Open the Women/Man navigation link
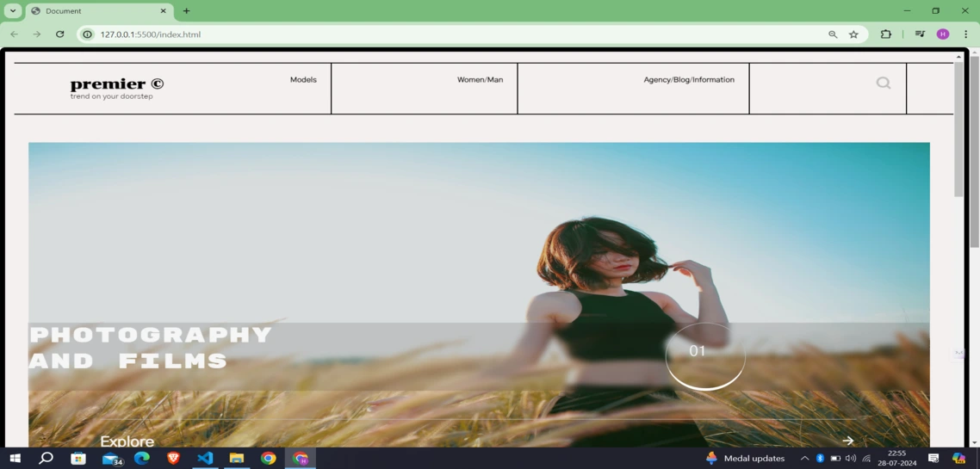This screenshot has width=980, height=469. coord(480,80)
